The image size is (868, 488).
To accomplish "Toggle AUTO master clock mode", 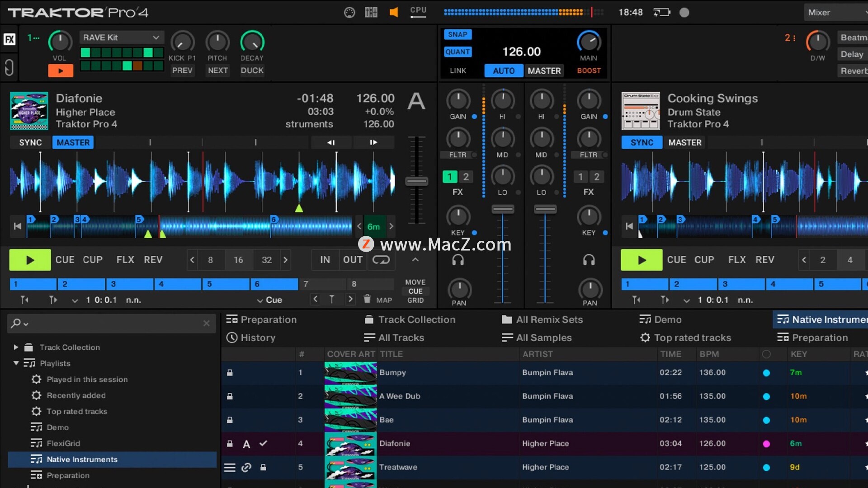I will point(504,71).
